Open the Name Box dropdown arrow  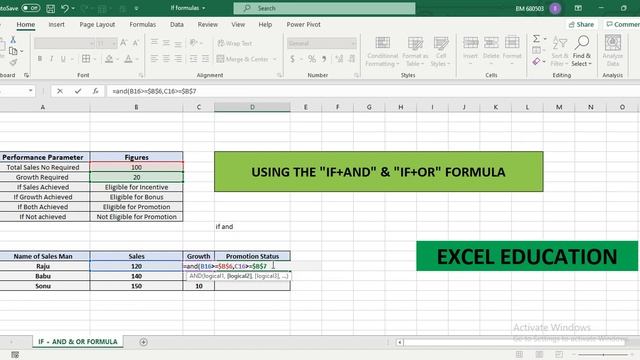click(x=31, y=91)
